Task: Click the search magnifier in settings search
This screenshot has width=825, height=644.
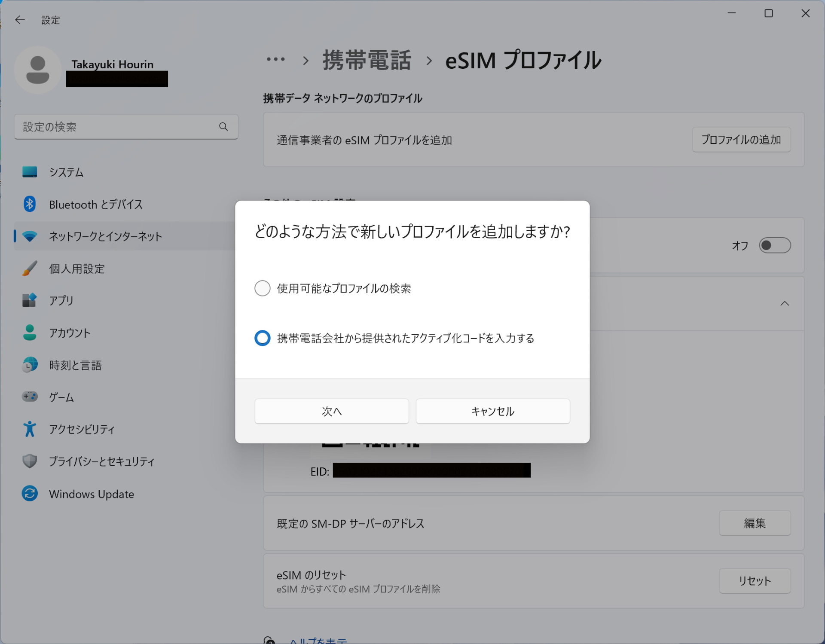Action: pyautogui.click(x=223, y=127)
